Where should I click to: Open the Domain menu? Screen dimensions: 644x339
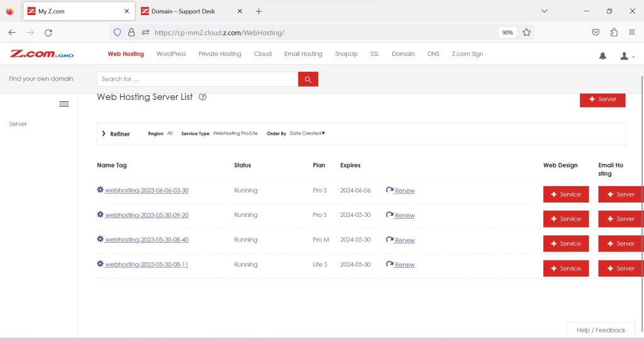tap(403, 54)
